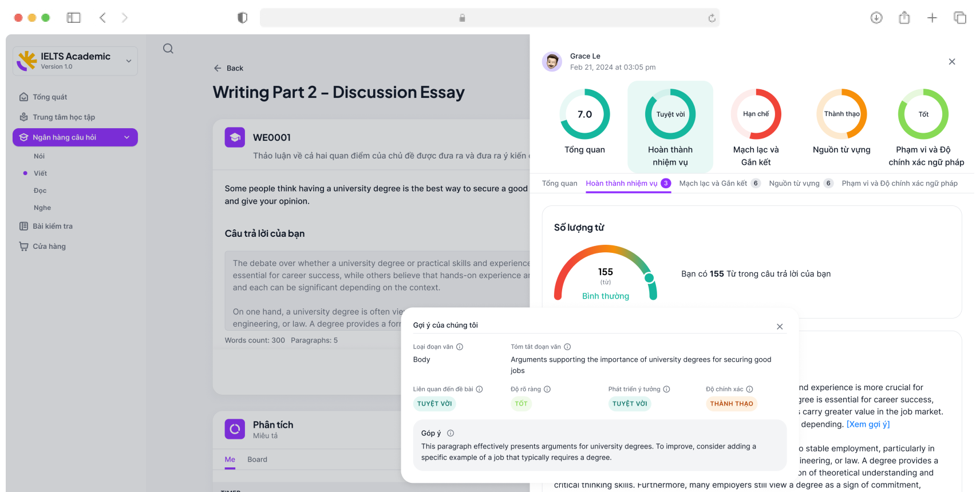Click info icon next to Loại đoạn văn
980x492 pixels.
click(x=460, y=347)
